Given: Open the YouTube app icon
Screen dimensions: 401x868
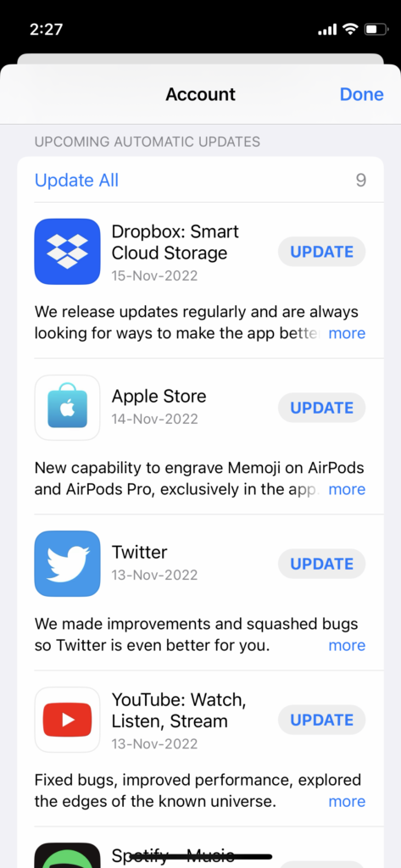Looking at the screenshot, I should coord(67,720).
